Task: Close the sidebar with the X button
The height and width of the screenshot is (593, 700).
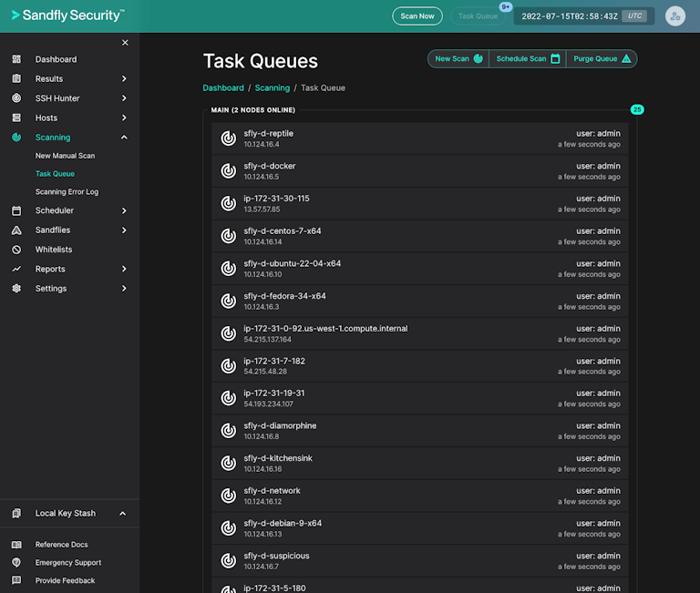Action: click(x=125, y=43)
